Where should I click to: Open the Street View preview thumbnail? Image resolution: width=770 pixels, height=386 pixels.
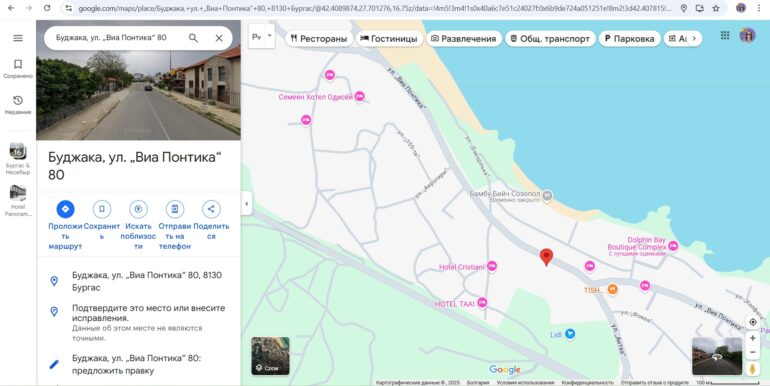point(716,356)
